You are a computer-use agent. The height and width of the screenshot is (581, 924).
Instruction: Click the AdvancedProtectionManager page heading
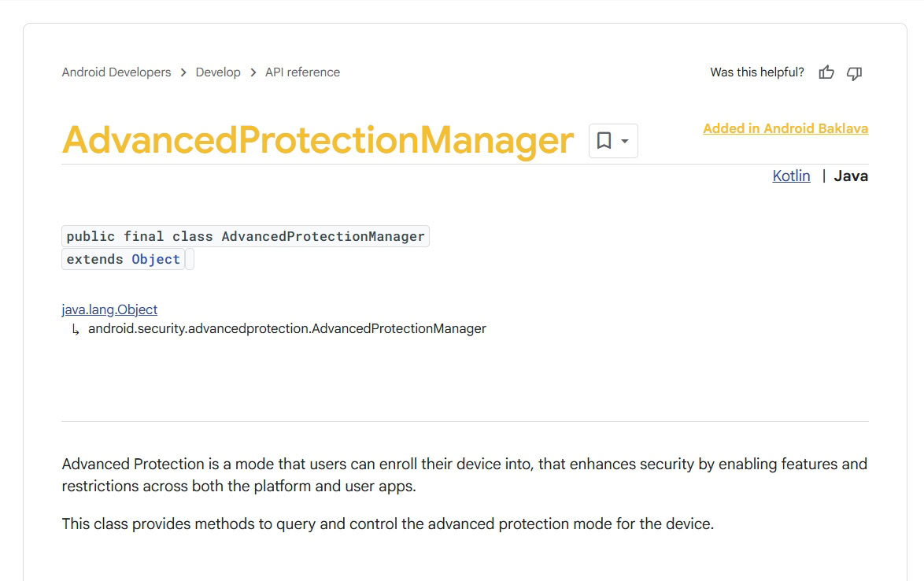coord(318,140)
